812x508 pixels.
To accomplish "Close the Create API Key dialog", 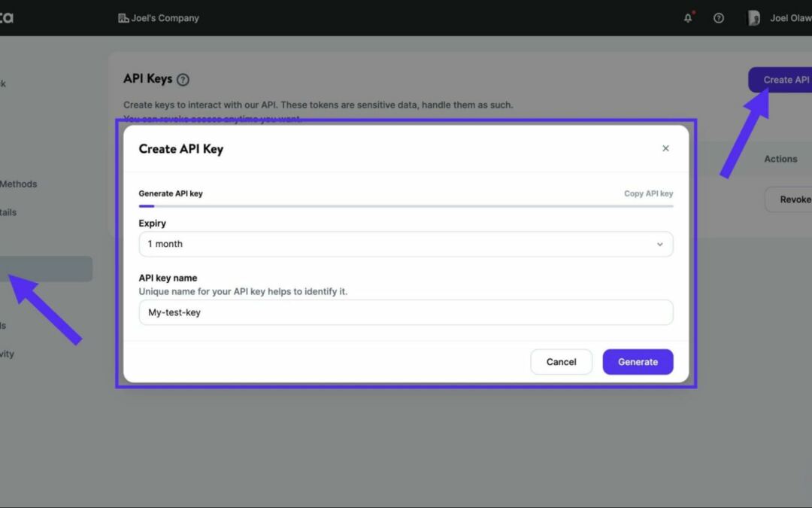I will [x=665, y=148].
